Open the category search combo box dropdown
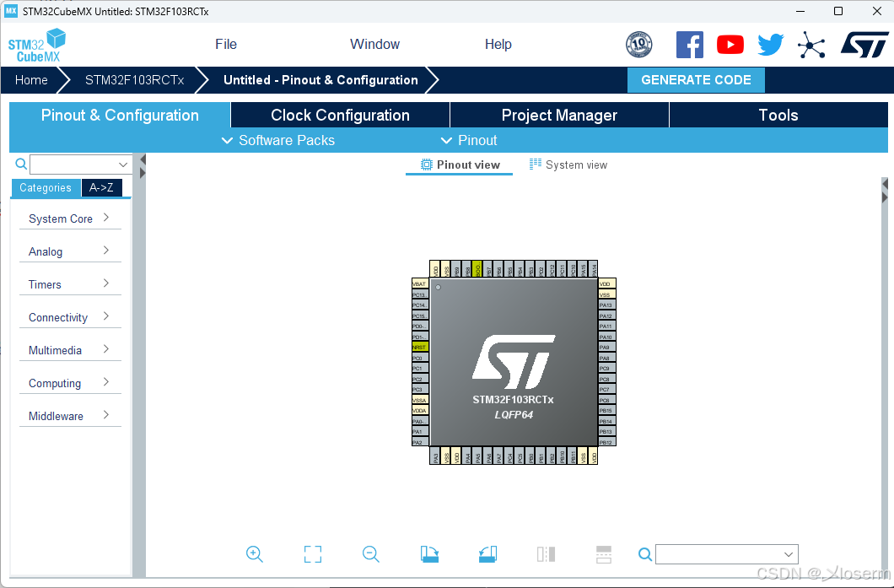Image resolution: width=894 pixels, height=588 pixels. (x=122, y=165)
